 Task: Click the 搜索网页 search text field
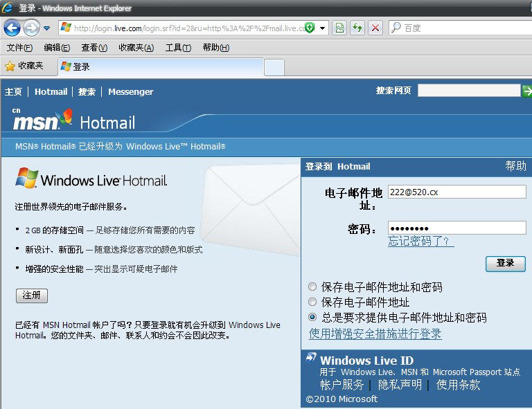coord(469,91)
